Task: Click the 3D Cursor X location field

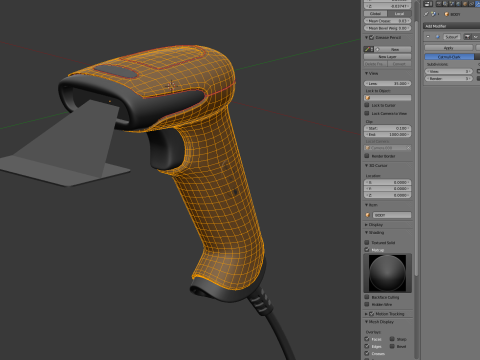Action: (387, 182)
